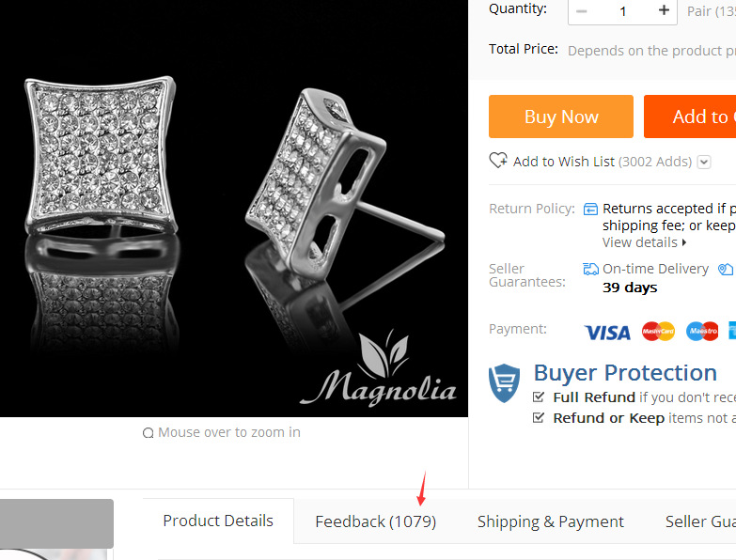The width and height of the screenshot is (736, 560).
Task: Expand the wish list dropdown arrow
Action: point(704,162)
